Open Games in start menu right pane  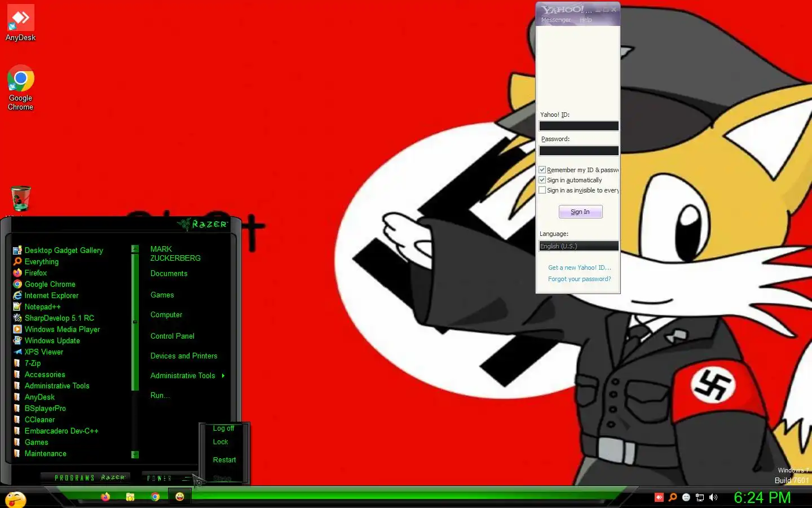point(162,295)
